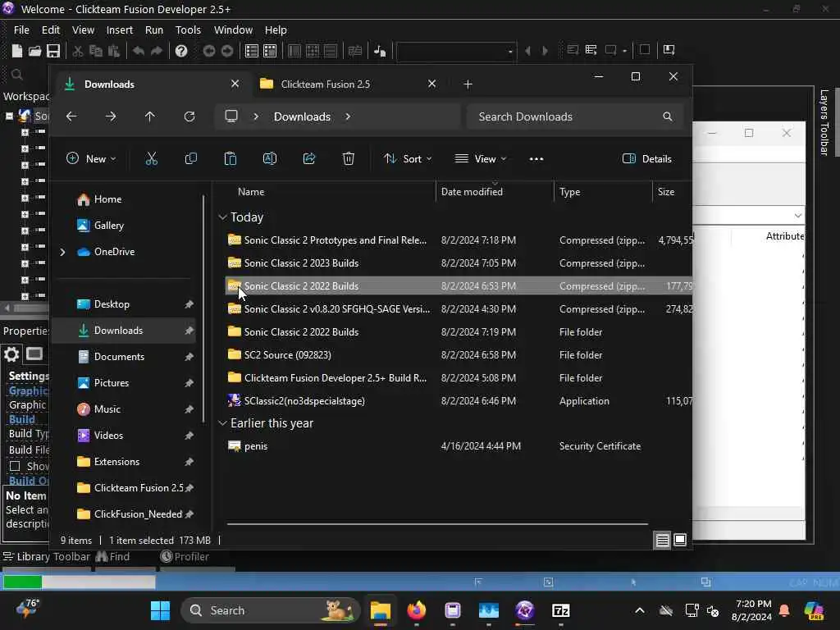840x630 pixels.
Task: Click Help question mark icon in Fusion toolbar
Action: click(181, 51)
